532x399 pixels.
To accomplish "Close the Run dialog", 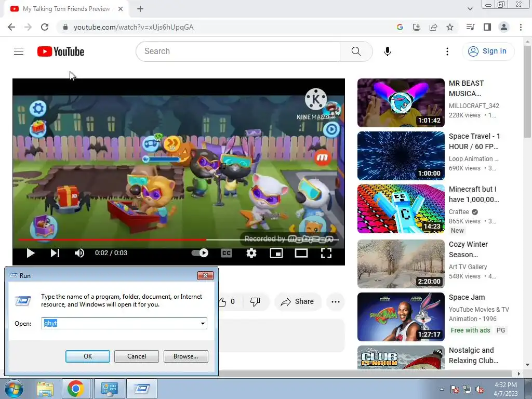I will pyautogui.click(x=205, y=275).
